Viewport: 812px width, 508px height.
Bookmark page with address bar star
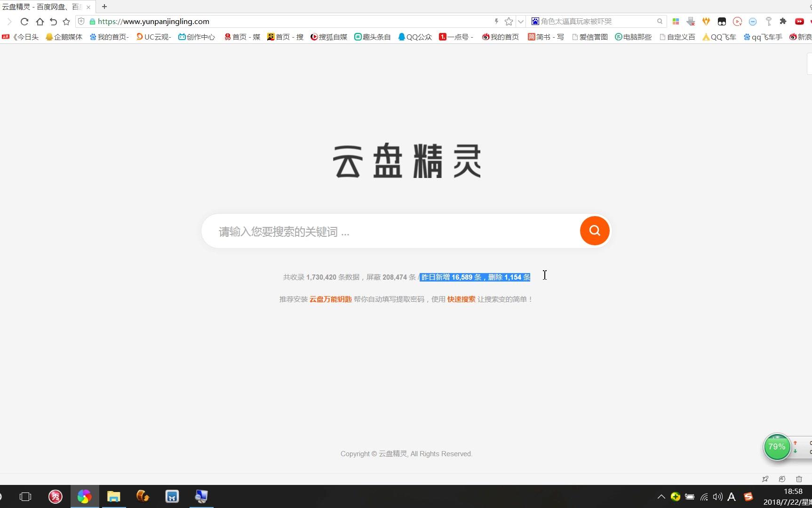pos(509,21)
